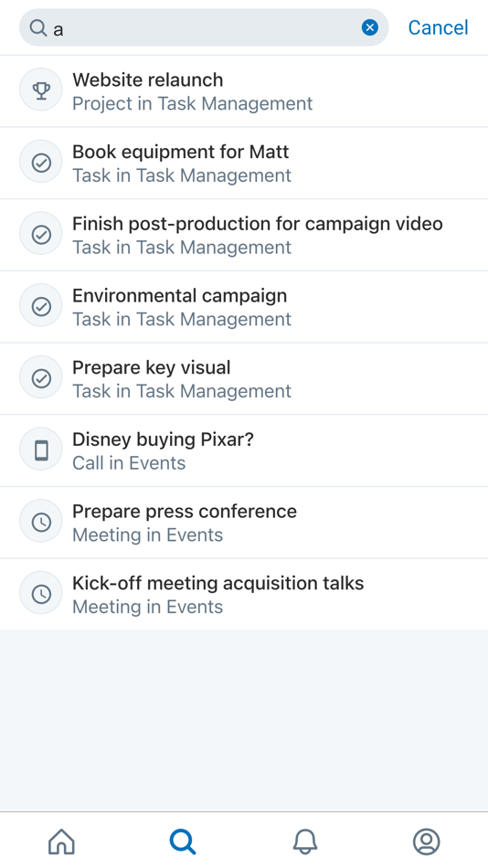The width and height of the screenshot is (488, 868).
Task: Select the Prepare key visual task
Action: click(244, 379)
